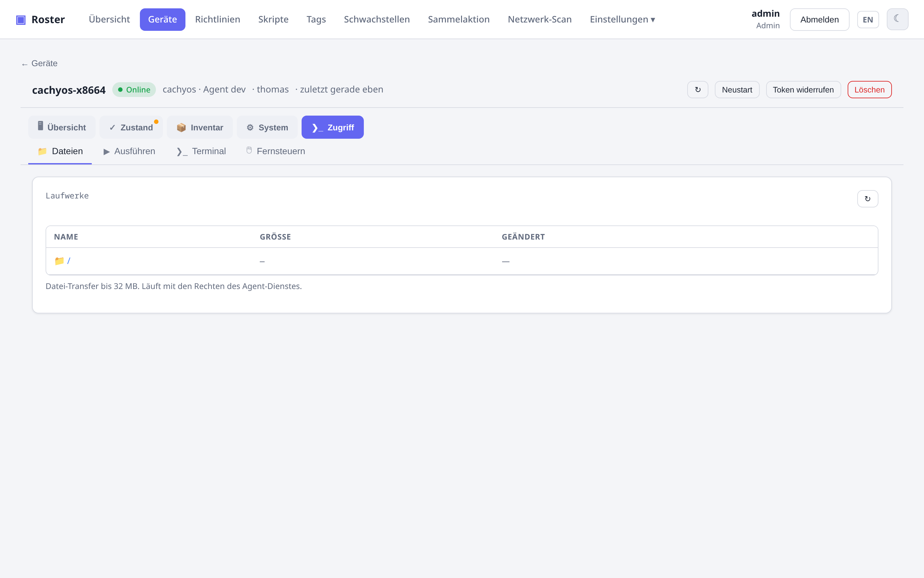Open the Fernsteuern sub-tab
The height and width of the screenshot is (578, 924).
coord(275,151)
